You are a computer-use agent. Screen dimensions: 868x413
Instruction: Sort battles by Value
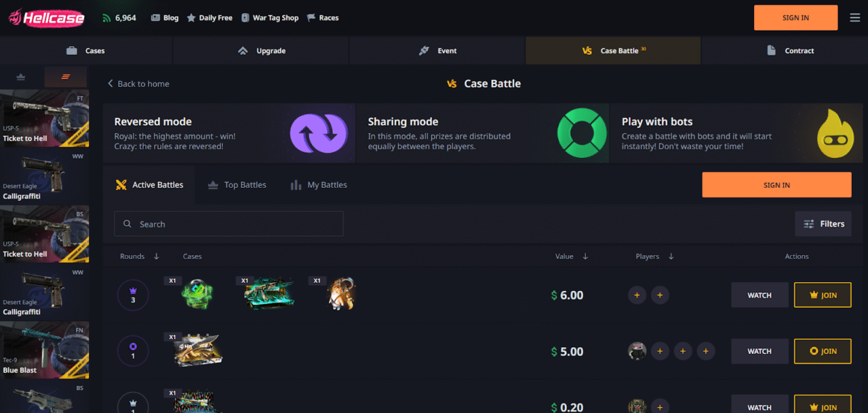(572, 256)
